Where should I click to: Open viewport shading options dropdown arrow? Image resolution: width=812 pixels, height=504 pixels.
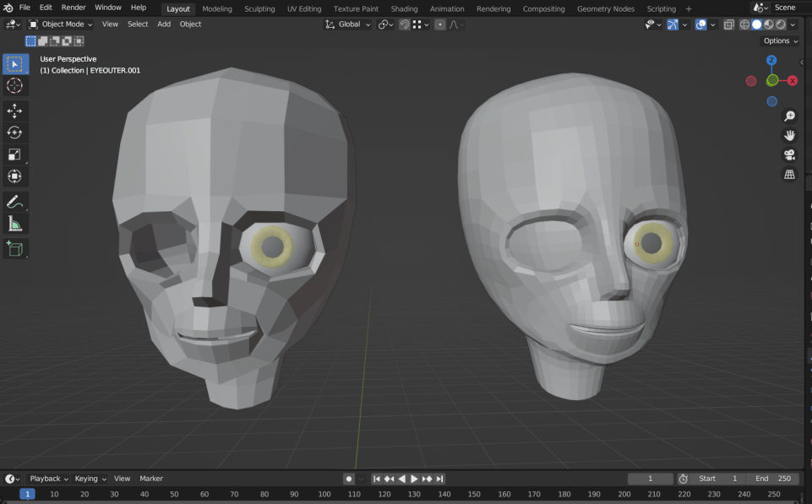(793, 24)
